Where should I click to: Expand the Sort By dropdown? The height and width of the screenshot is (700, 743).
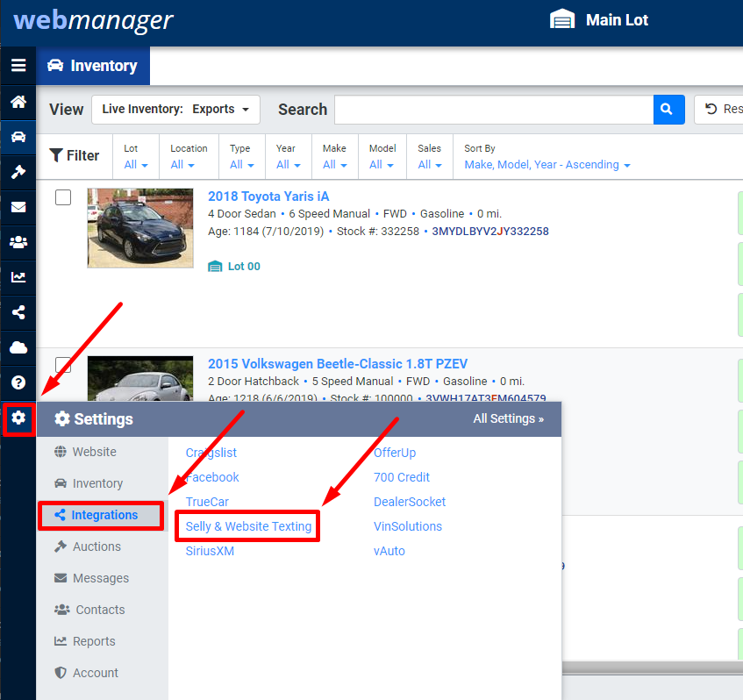point(547,164)
